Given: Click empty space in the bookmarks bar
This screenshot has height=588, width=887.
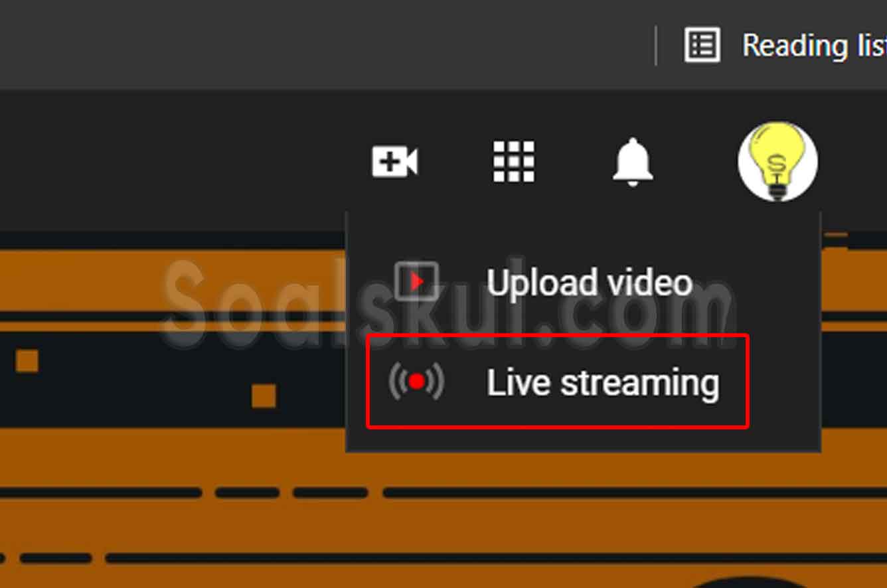Looking at the screenshot, I should click(x=325, y=45).
